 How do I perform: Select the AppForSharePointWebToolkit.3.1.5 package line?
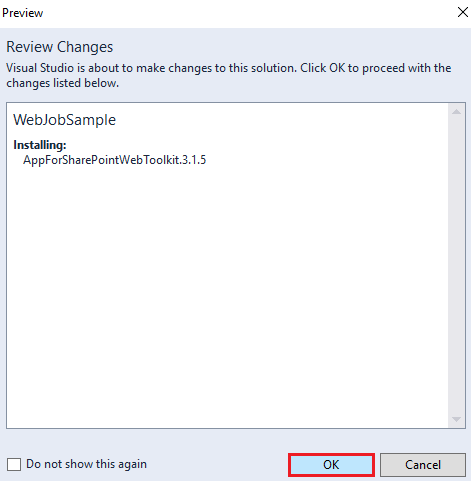pos(114,160)
